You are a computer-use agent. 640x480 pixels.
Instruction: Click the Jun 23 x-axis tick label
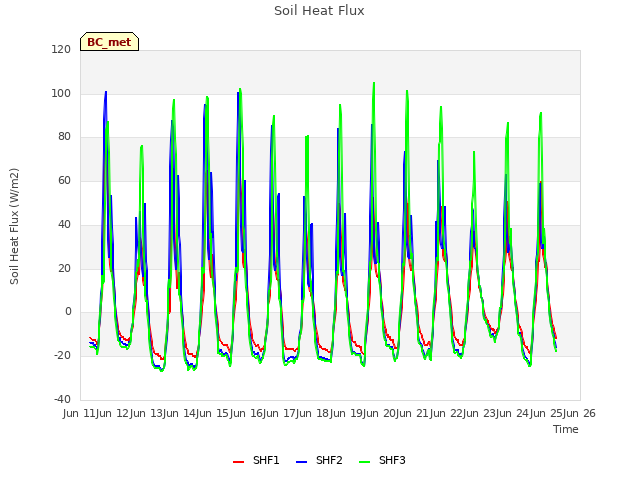tap(480, 413)
